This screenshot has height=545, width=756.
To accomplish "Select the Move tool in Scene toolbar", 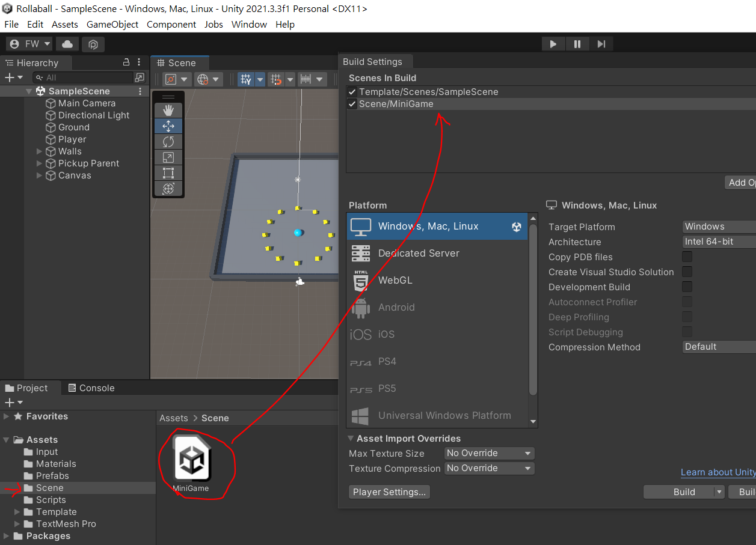I will tap(168, 126).
